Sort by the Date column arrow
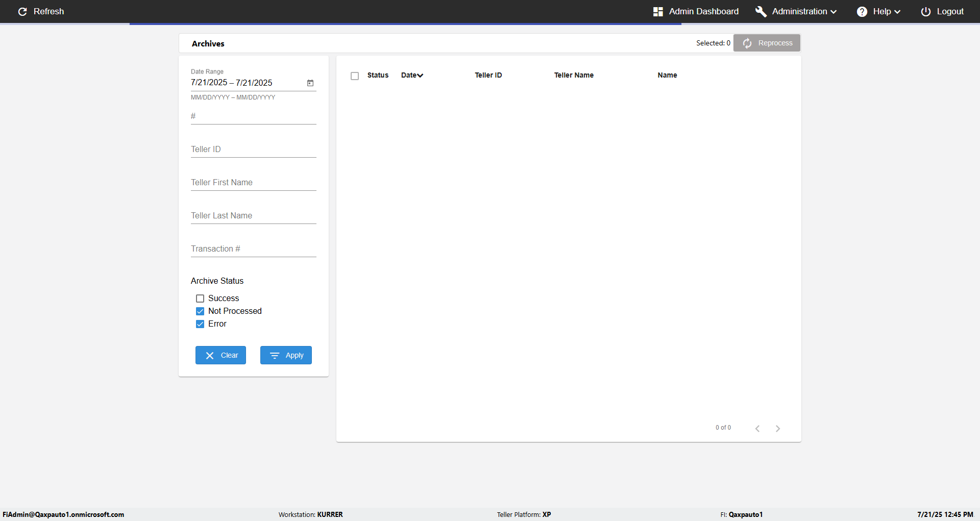The image size is (980, 521). (420, 76)
